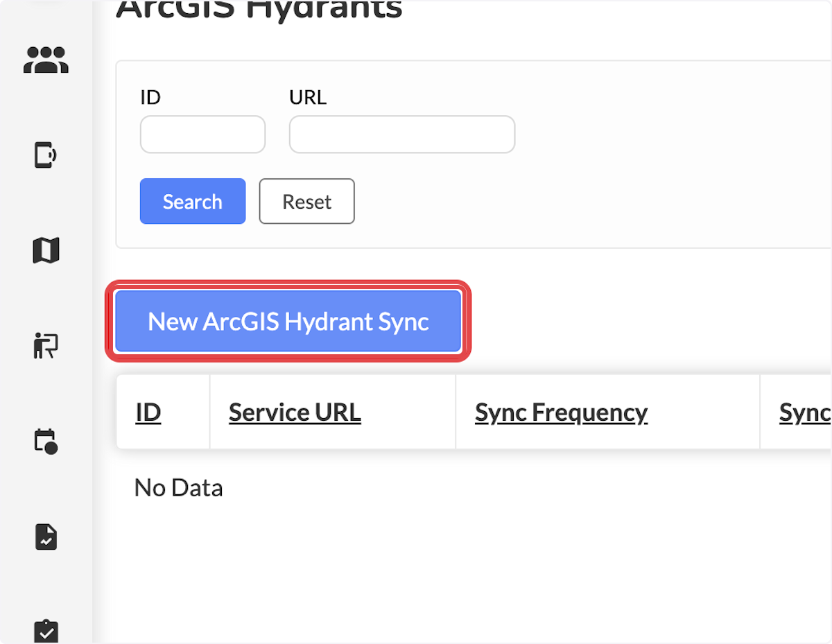Screen dimensions: 832x644
Task: Create a New ArcGIS Hydrant Sync
Action: (x=288, y=321)
